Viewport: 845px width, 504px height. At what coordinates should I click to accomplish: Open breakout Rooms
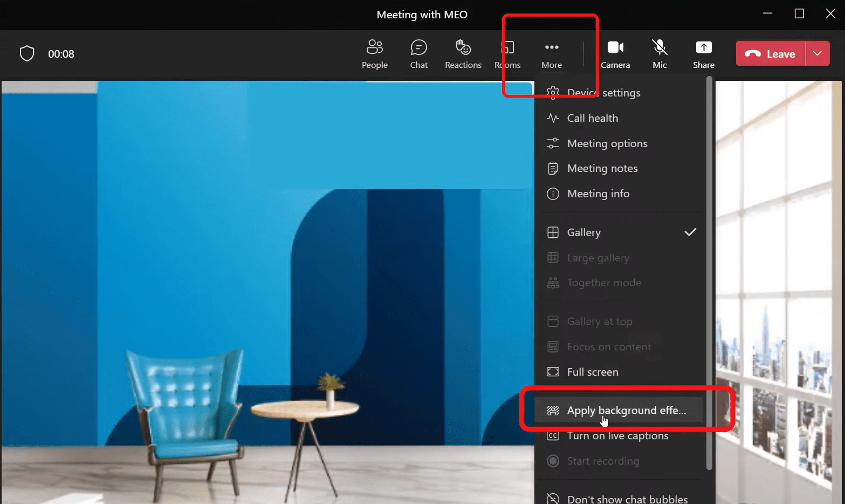pos(507,54)
